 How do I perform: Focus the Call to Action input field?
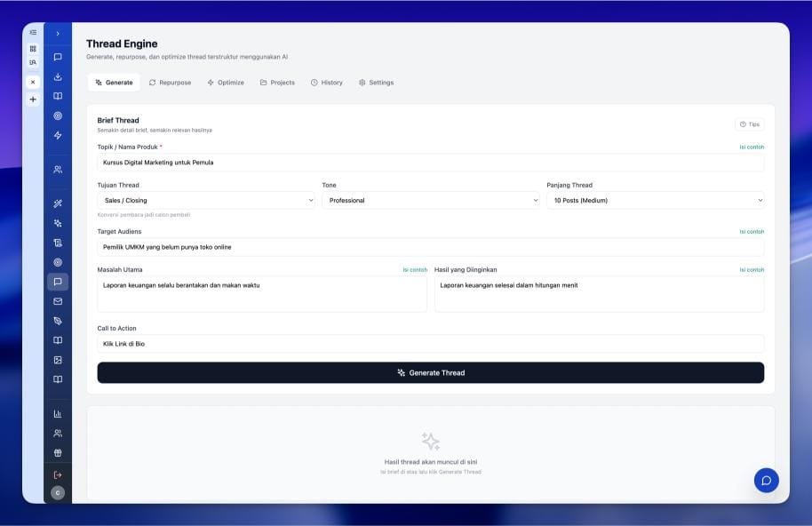tap(430, 344)
